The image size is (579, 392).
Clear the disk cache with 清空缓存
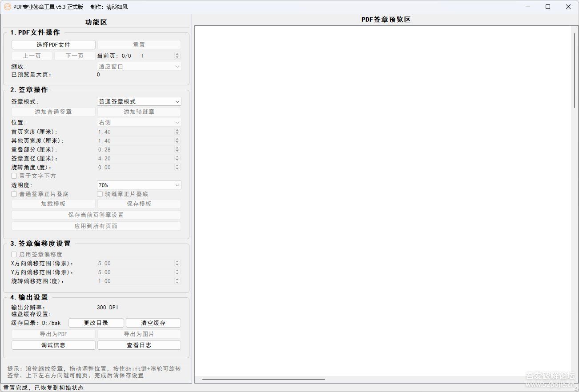(153, 323)
